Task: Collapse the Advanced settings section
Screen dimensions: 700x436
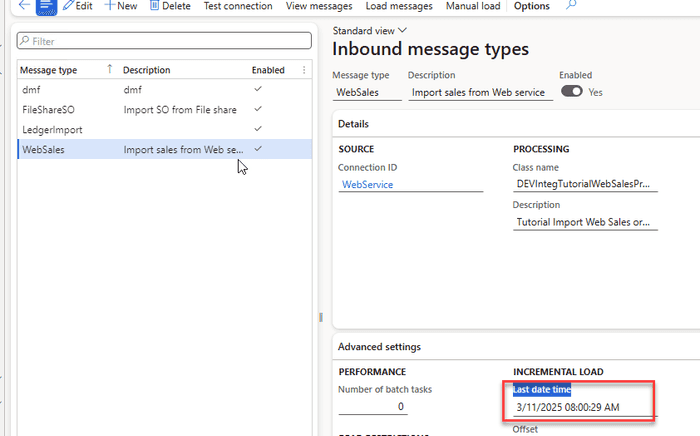Action: tap(379, 347)
